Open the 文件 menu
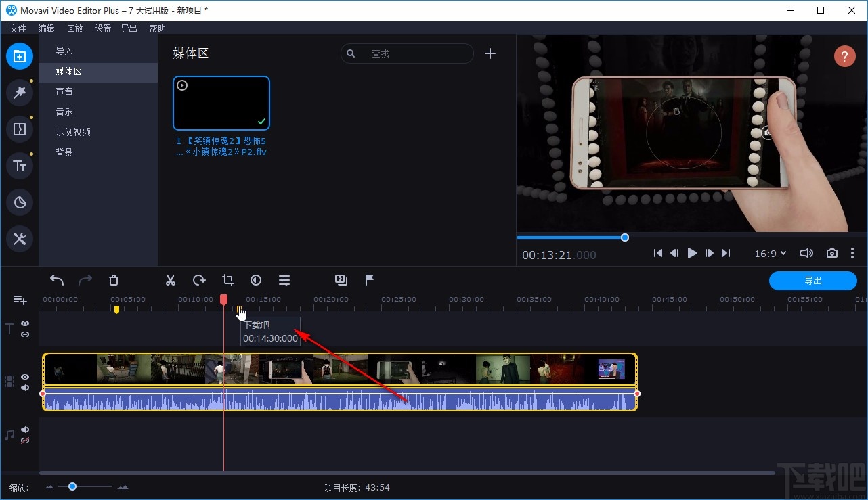Viewport: 868px width, 500px height. 18,28
